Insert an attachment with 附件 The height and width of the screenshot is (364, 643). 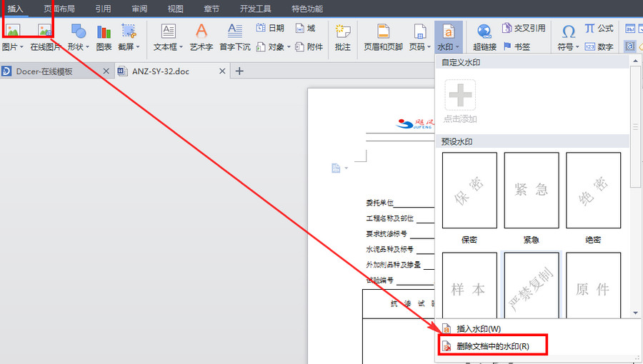(x=309, y=46)
